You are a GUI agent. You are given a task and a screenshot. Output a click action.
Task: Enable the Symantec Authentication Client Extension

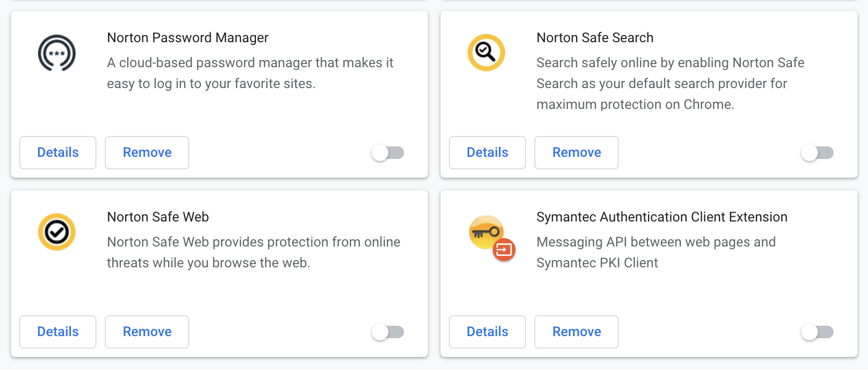click(x=817, y=332)
